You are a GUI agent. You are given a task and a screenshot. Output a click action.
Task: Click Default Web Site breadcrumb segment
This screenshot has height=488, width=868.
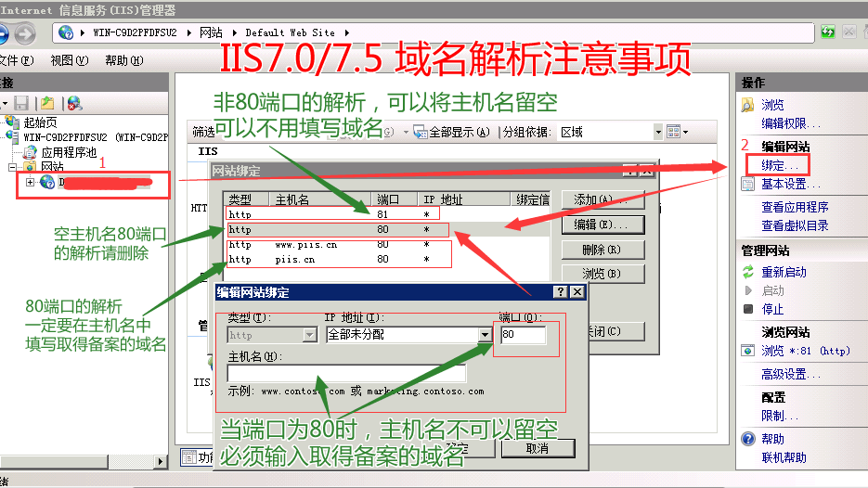[290, 32]
